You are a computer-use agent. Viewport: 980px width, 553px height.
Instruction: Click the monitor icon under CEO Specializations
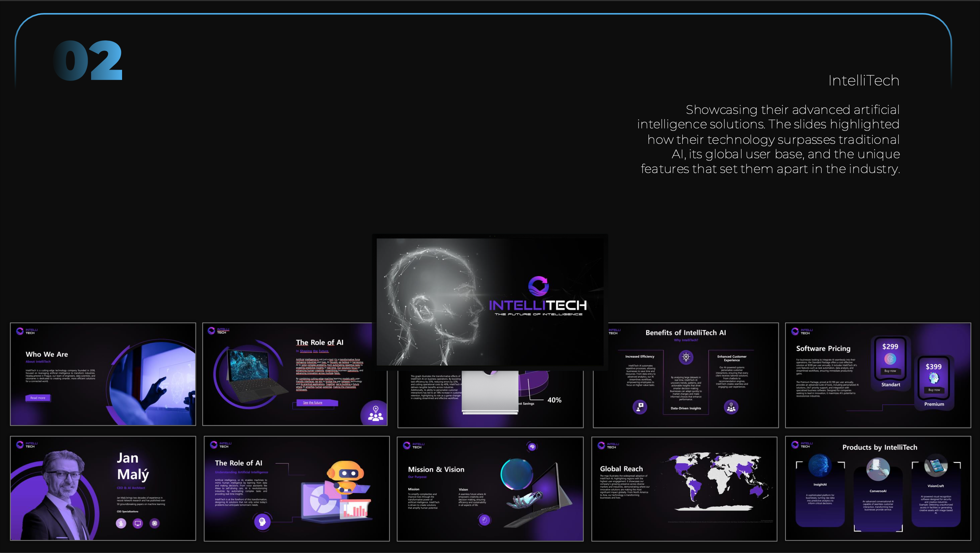pyautogui.click(x=138, y=523)
